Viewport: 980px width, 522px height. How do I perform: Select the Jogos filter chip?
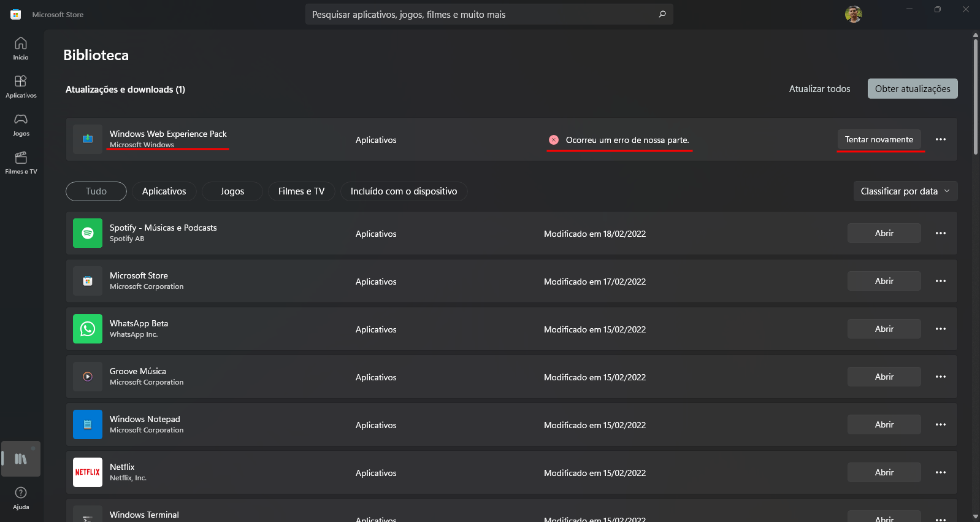pos(232,191)
